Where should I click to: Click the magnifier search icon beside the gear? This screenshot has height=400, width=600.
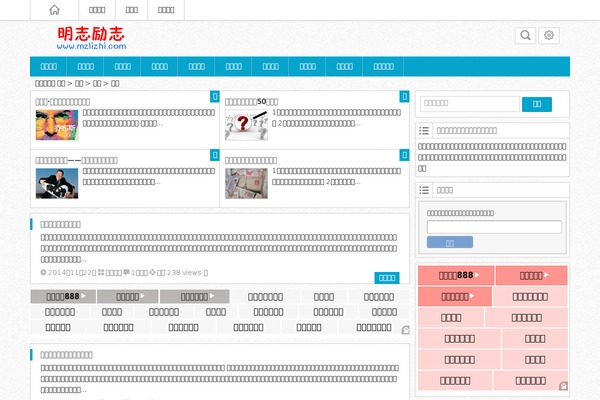pos(525,36)
